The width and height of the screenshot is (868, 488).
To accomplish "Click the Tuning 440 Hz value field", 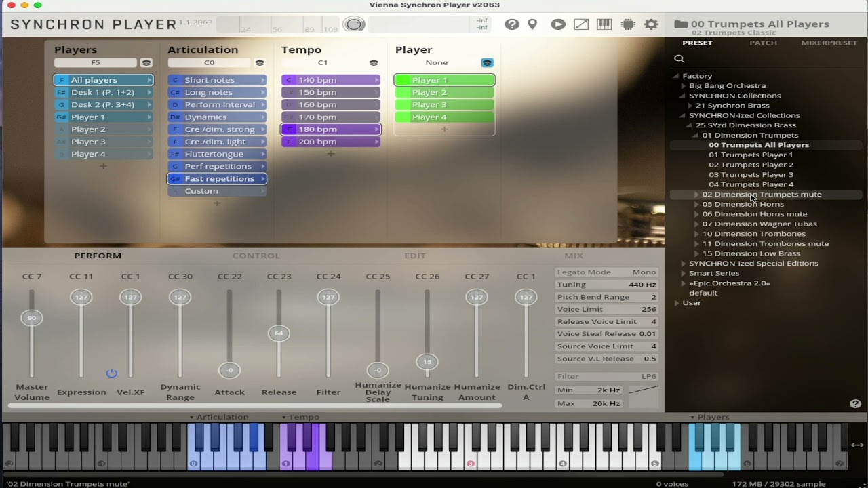I will click(x=607, y=285).
